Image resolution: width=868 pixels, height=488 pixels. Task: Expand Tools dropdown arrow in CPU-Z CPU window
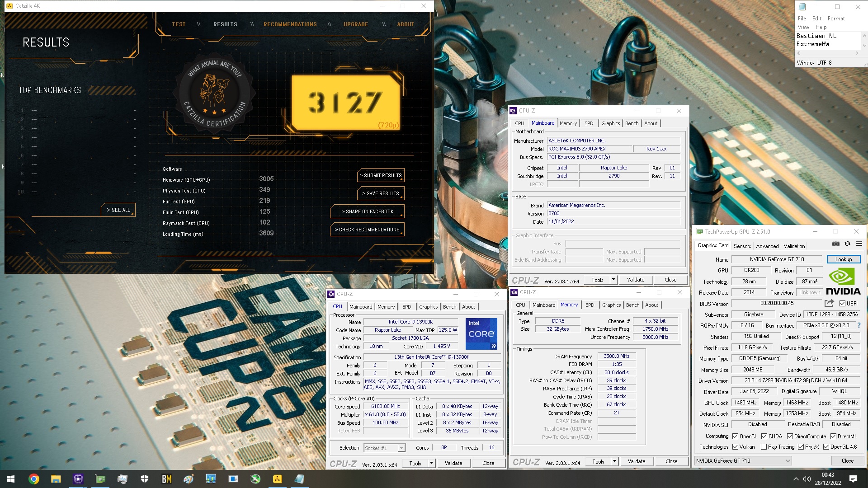(431, 463)
